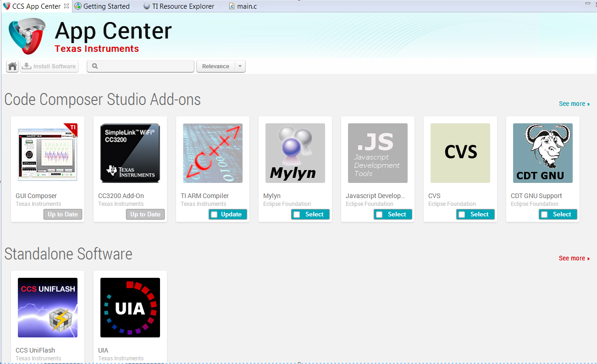Click Eclipse Foundation vendor under CDT GNU Support
Image resolution: width=597 pixels, height=364 pixels.
535,204
